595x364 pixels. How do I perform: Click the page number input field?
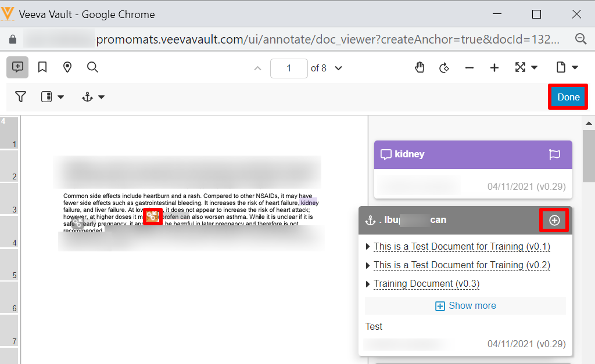[289, 69]
